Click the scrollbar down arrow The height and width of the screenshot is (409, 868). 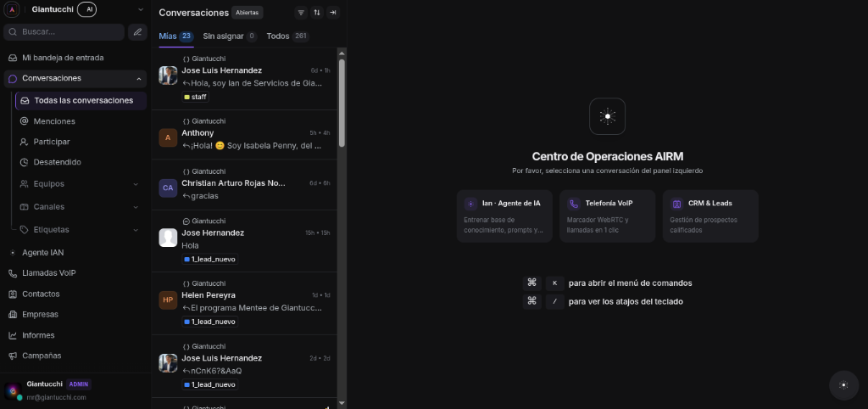(342, 403)
